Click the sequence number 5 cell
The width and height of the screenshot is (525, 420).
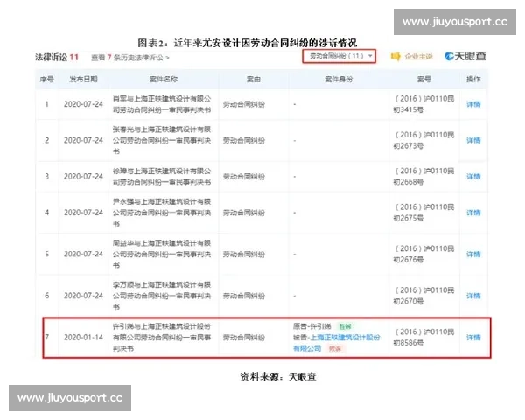(x=47, y=255)
